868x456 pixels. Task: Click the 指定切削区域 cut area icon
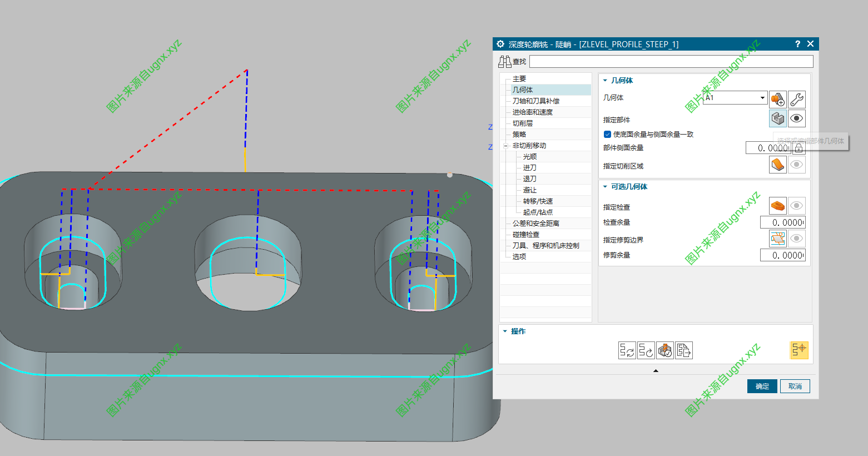(x=778, y=165)
